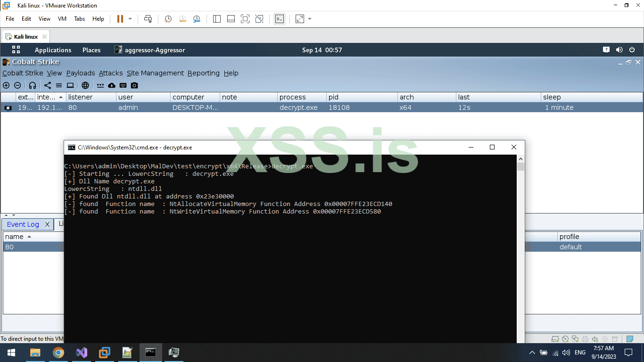Switch to session table list icon
644x362 pixels.
click(x=59, y=85)
